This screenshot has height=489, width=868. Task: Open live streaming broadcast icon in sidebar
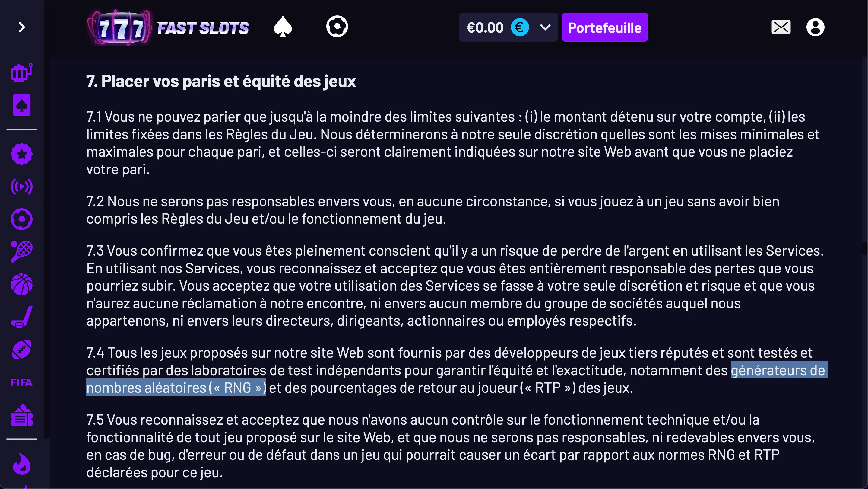click(22, 187)
